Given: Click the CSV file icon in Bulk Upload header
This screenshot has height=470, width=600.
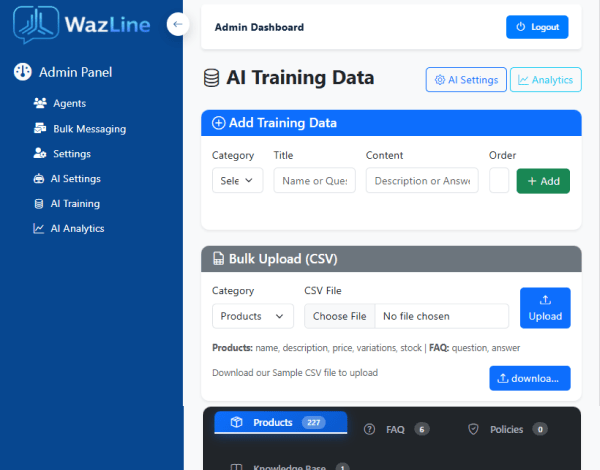Looking at the screenshot, I should pyautogui.click(x=218, y=259).
